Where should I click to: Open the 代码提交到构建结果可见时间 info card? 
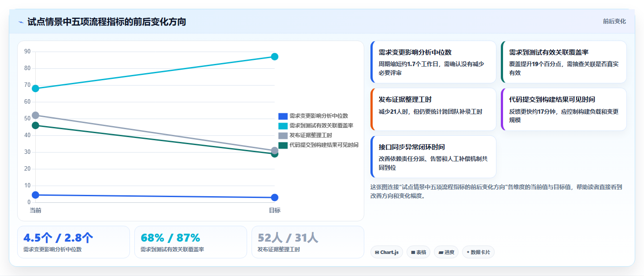(x=564, y=109)
